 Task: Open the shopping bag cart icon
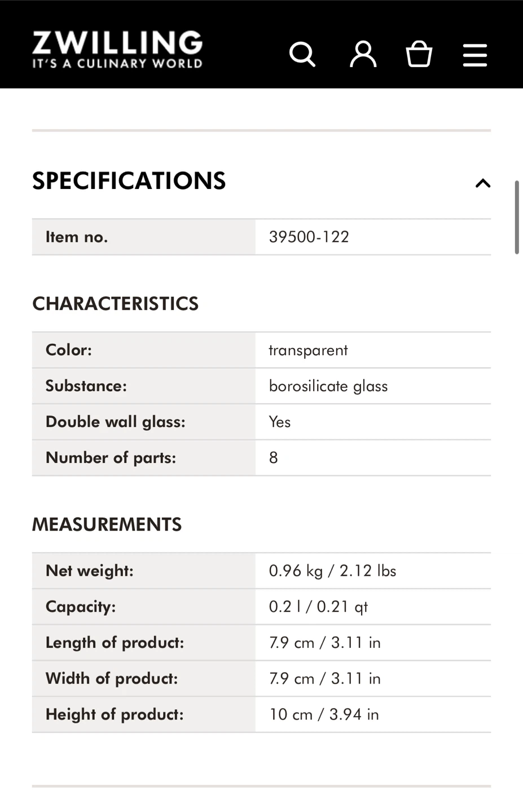tap(419, 54)
